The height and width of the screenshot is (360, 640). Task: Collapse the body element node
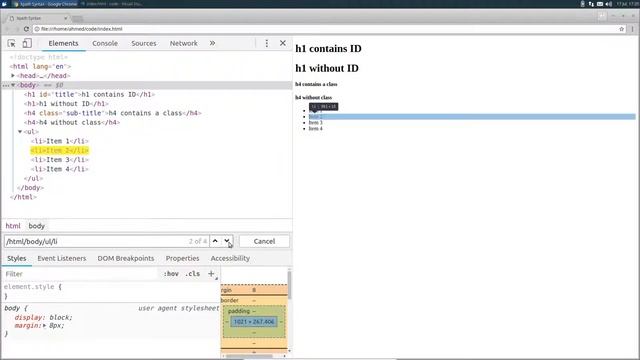click(13, 85)
